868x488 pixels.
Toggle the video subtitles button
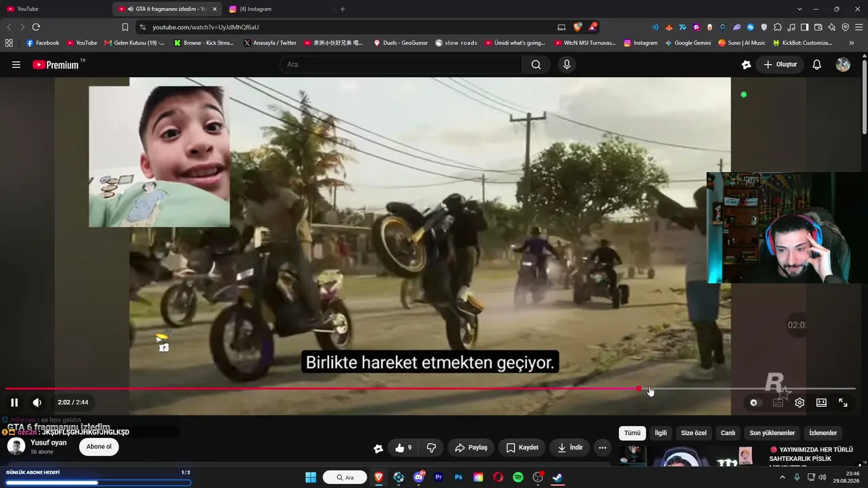click(x=778, y=403)
